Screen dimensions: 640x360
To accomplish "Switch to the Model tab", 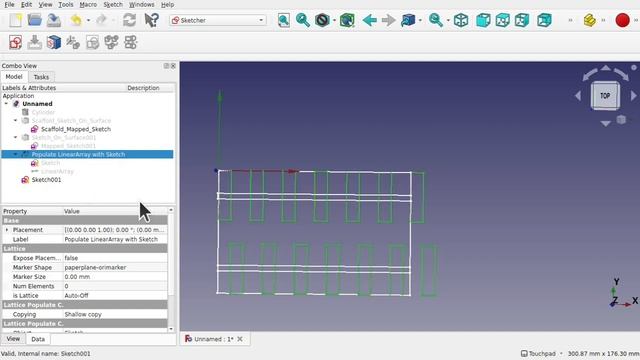I will [14, 76].
